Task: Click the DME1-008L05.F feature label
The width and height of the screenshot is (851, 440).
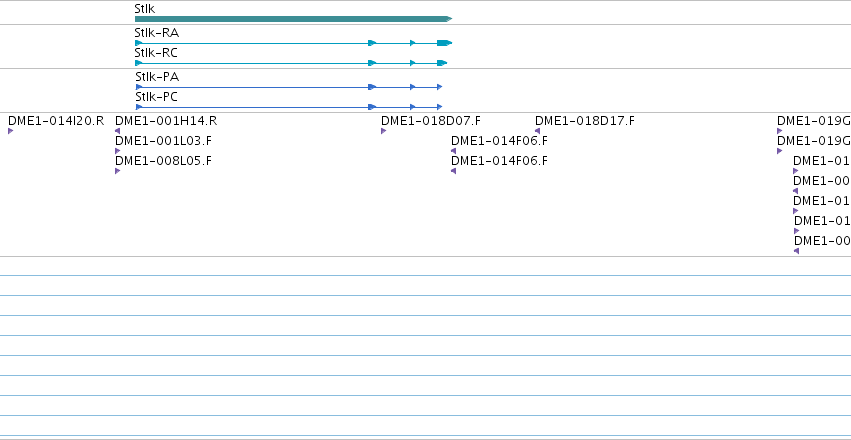Action: coord(163,161)
